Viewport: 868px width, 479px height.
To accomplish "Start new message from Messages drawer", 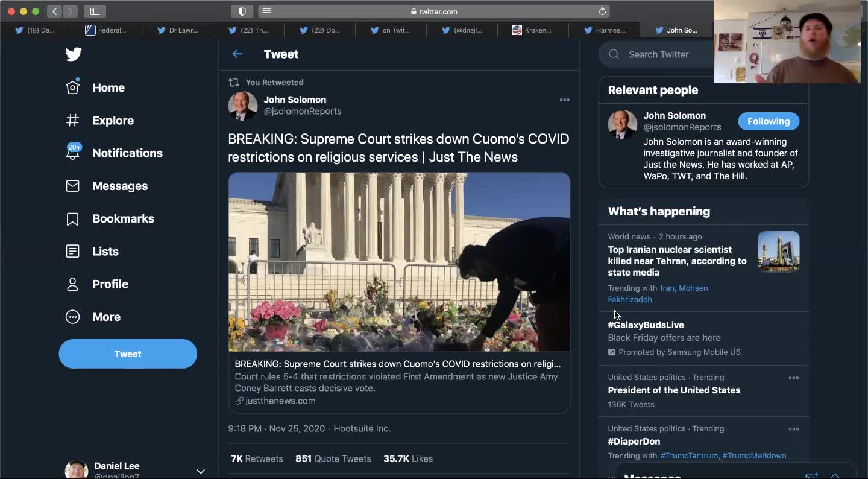I will click(811, 475).
